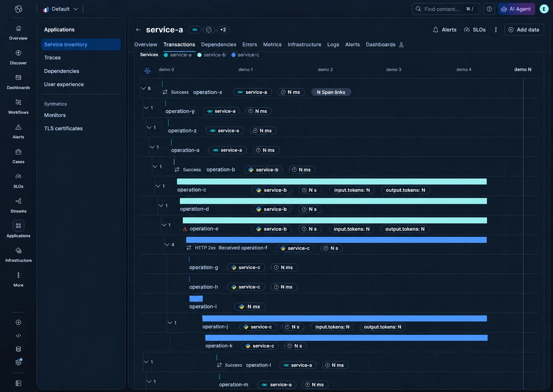This screenshot has height=392, width=553.
Task: Open Streams from the sidebar
Action: pyautogui.click(x=18, y=206)
